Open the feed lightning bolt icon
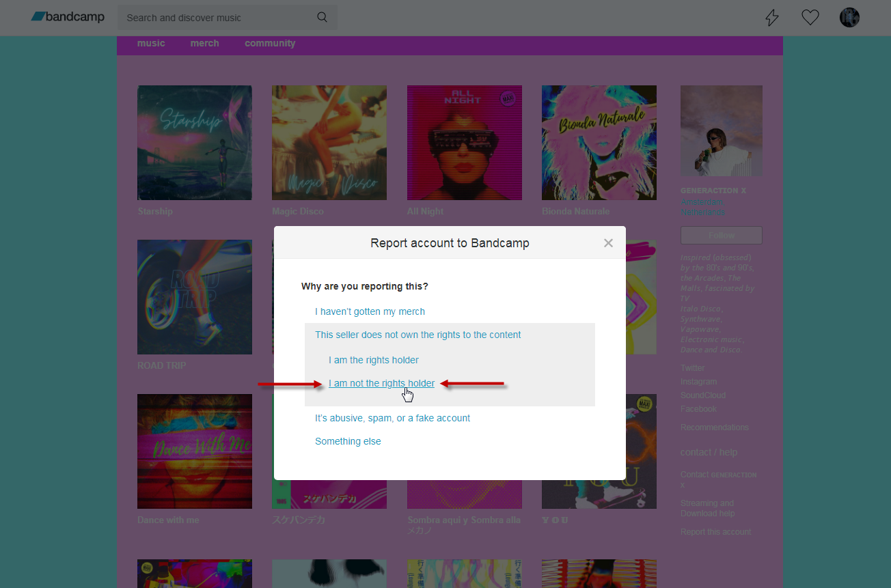The width and height of the screenshot is (891, 588). 772,18
